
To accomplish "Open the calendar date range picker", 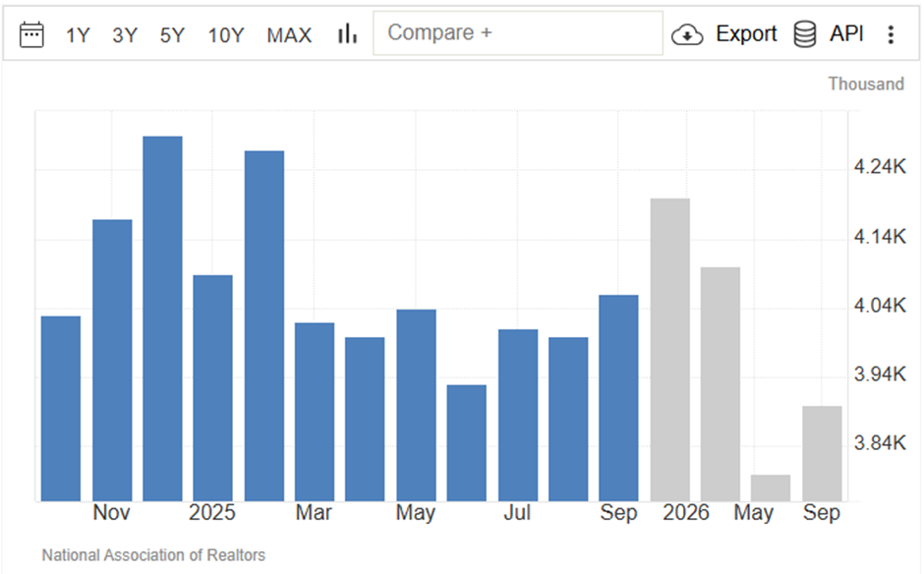I will (x=31, y=34).
